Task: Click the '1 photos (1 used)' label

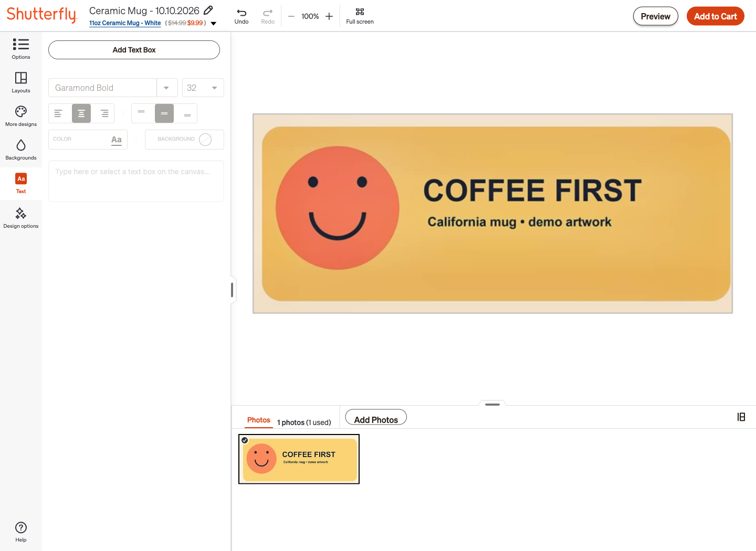Action: pos(304,422)
